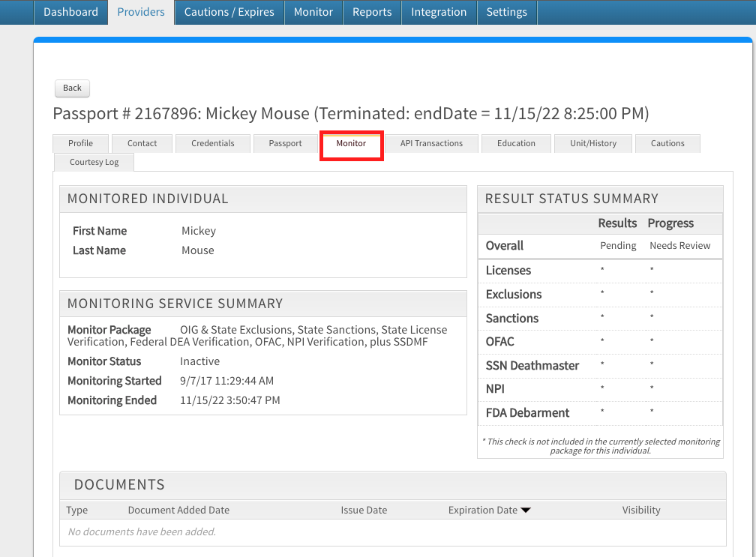Click the Expiration Date column header
Viewport: 756px width, 557px height.
point(483,511)
